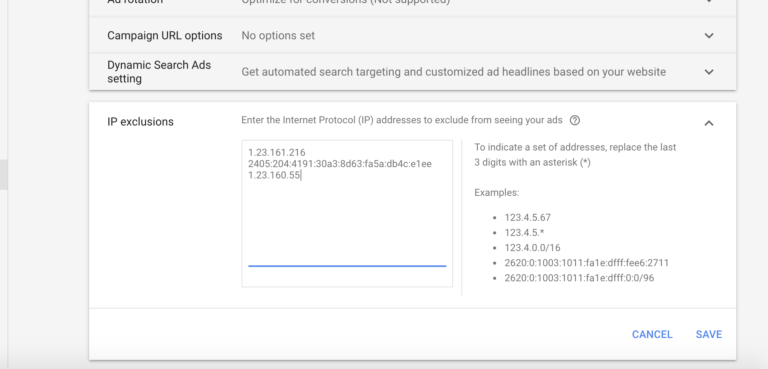Expand the Dynamic Search Ads setting row
The width and height of the screenshot is (768, 369).
click(709, 72)
